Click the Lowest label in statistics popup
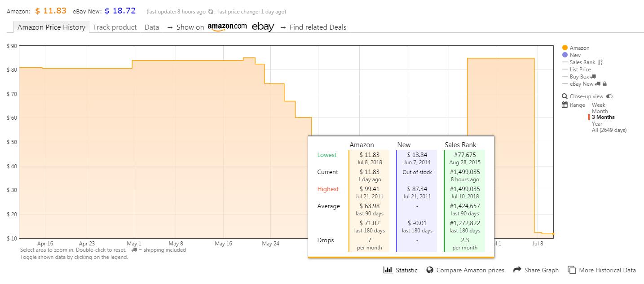Viewport: 644px width, 284px height. pyautogui.click(x=326, y=155)
